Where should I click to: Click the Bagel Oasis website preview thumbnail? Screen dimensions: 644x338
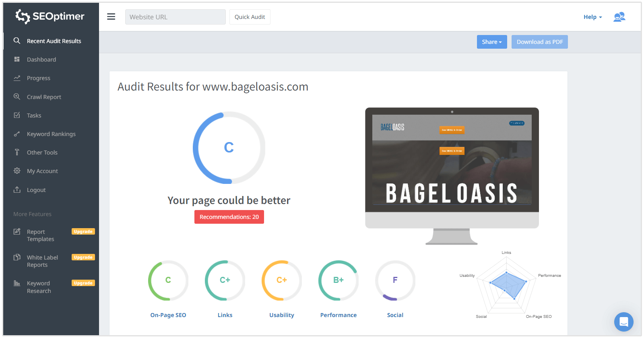point(452,160)
